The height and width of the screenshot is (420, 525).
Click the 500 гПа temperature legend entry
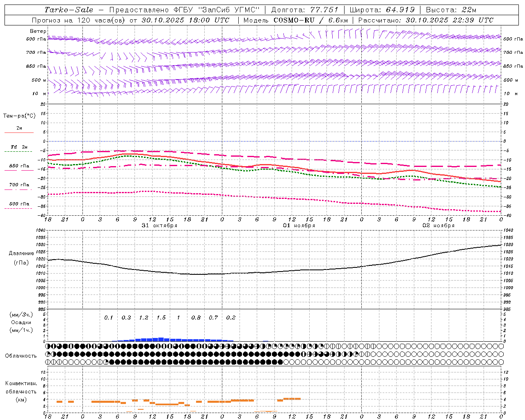[x=19, y=204]
